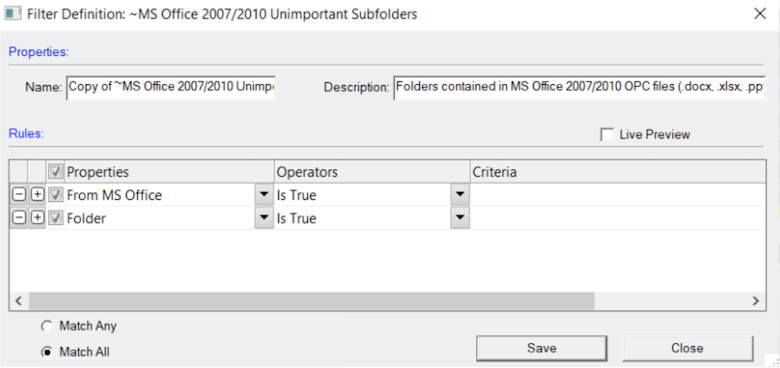Open the Folder property dropdown

pos(264,218)
